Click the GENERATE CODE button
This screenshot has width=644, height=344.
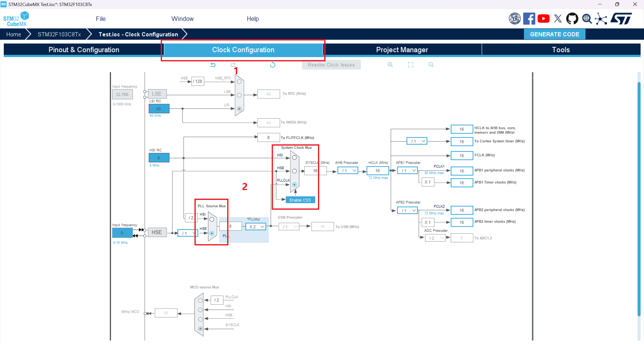tap(554, 34)
